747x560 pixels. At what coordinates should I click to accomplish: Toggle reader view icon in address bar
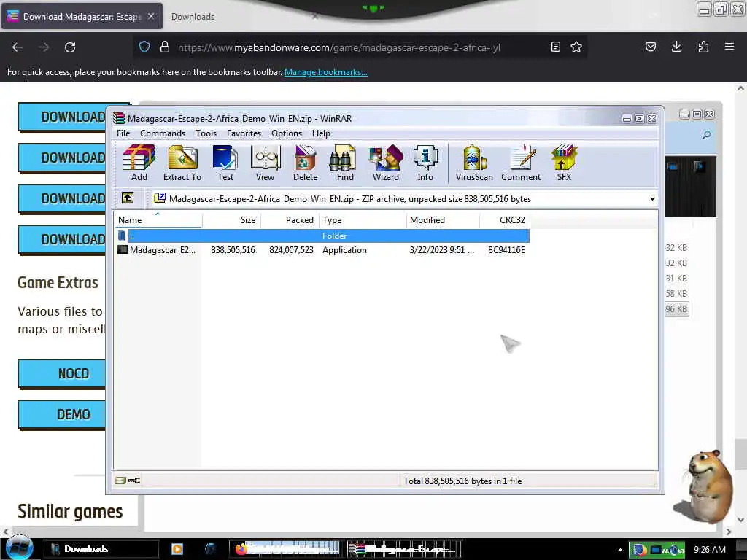pos(555,47)
